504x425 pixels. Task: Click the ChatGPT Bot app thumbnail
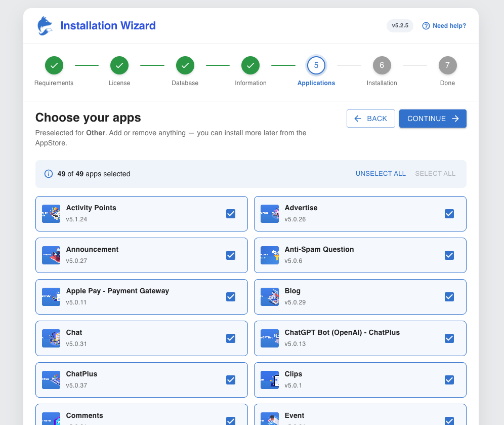pos(270,338)
